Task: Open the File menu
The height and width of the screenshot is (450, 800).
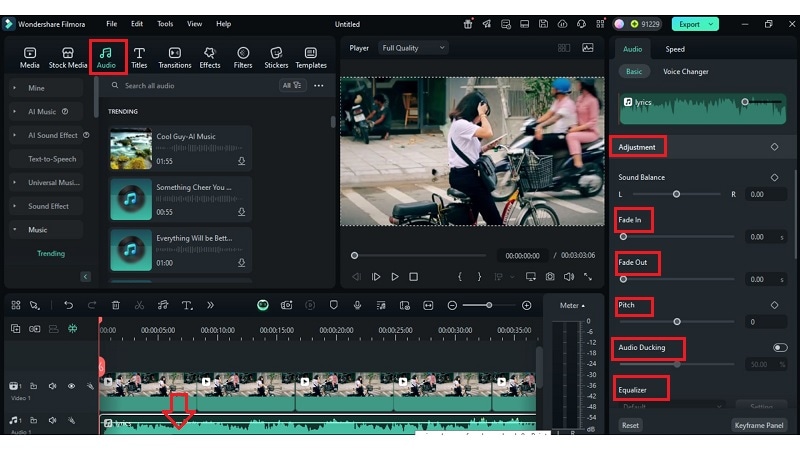Action: pos(112,23)
